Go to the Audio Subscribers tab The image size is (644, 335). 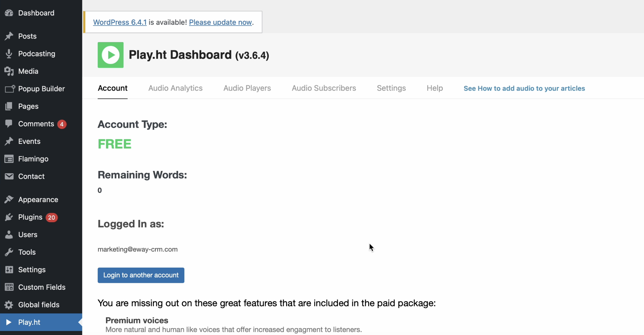click(324, 88)
